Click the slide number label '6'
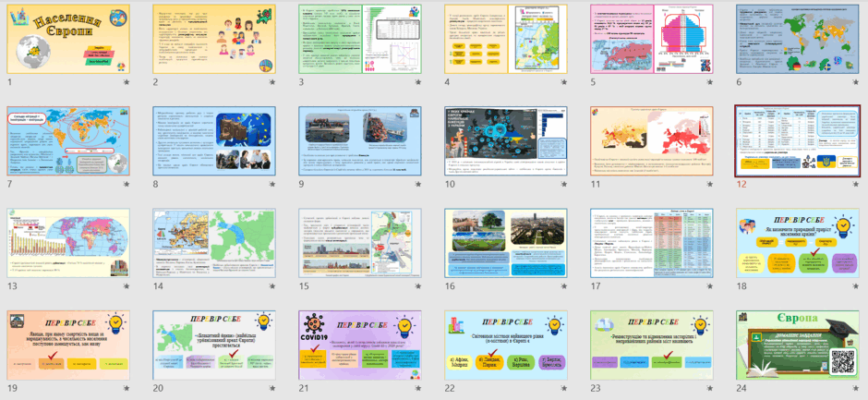The height and width of the screenshot is (400, 868). tap(739, 82)
